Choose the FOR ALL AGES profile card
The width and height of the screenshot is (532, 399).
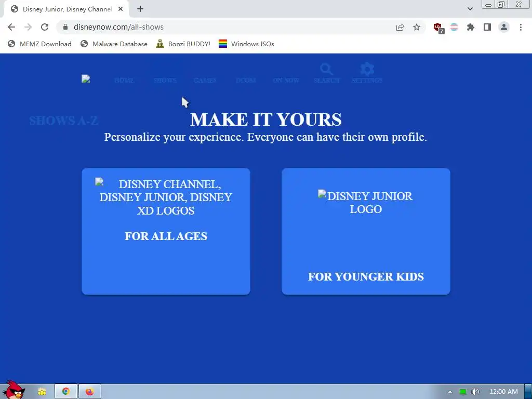tap(166, 231)
